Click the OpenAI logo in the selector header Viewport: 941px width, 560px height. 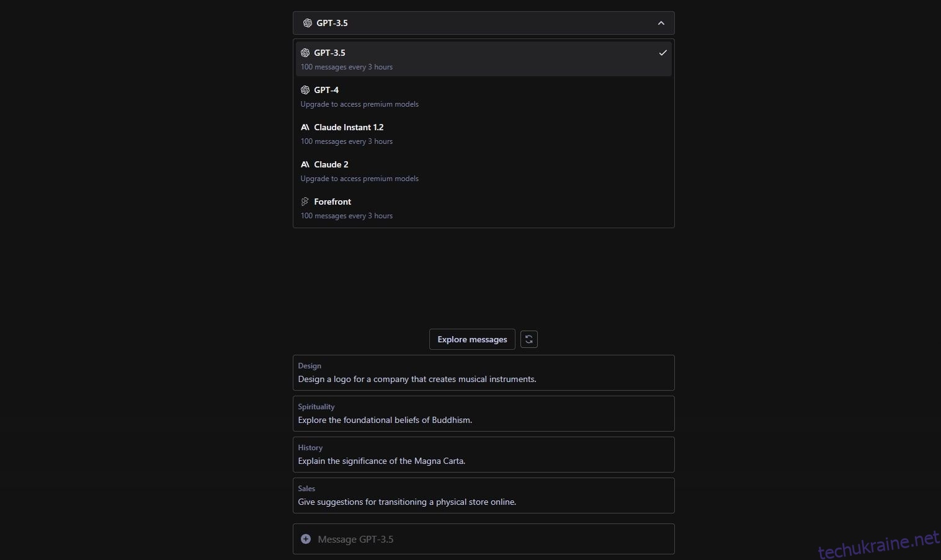click(x=308, y=23)
